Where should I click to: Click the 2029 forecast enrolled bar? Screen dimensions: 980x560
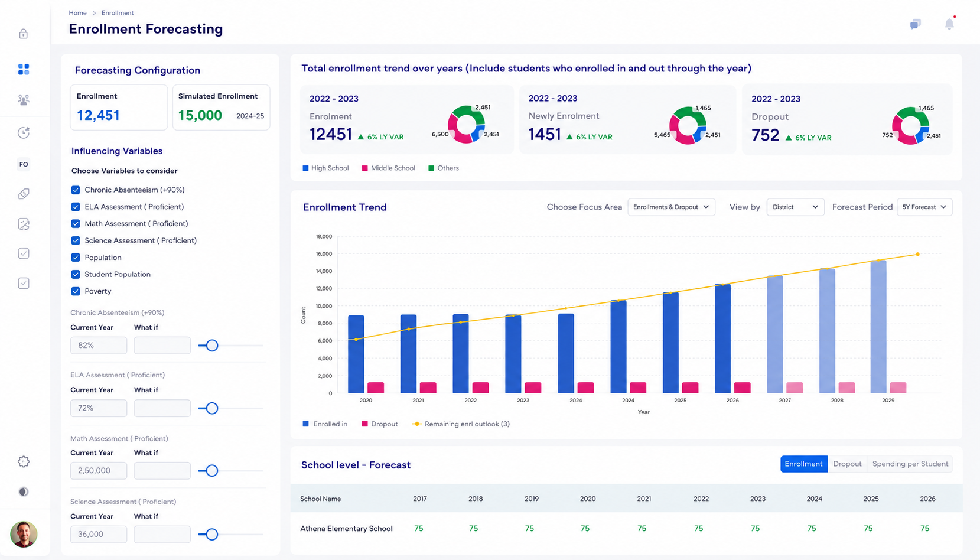click(x=878, y=327)
